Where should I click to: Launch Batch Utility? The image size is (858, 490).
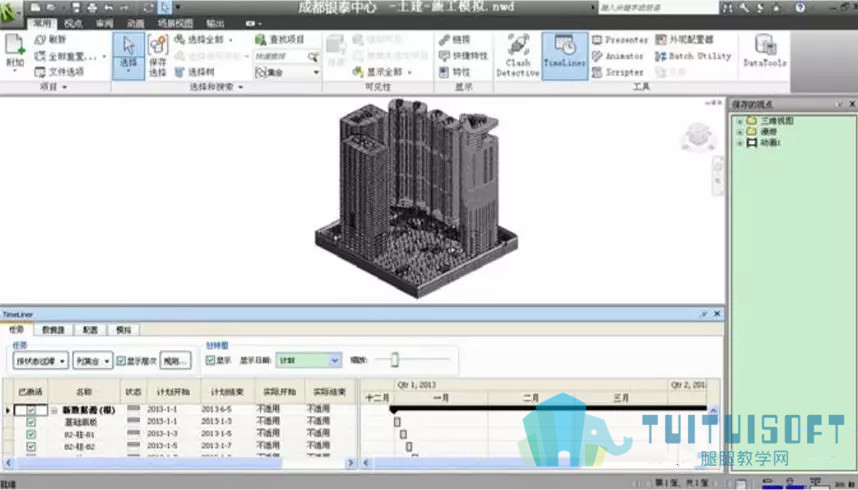click(x=693, y=56)
